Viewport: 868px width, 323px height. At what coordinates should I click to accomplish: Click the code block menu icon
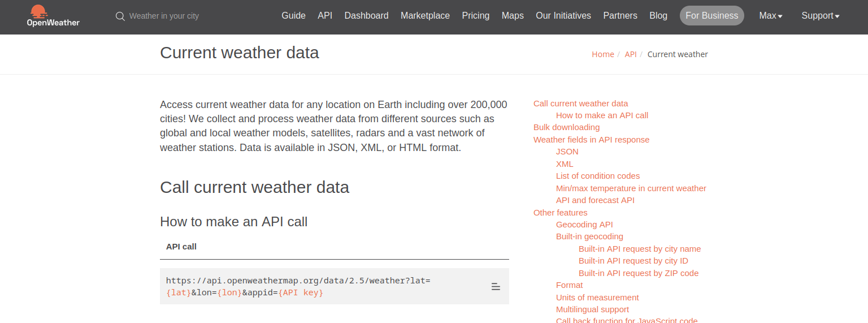pos(496,287)
